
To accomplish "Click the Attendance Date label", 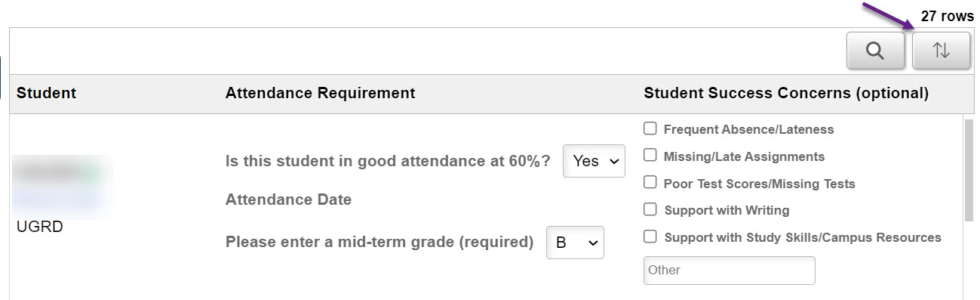I will [288, 200].
